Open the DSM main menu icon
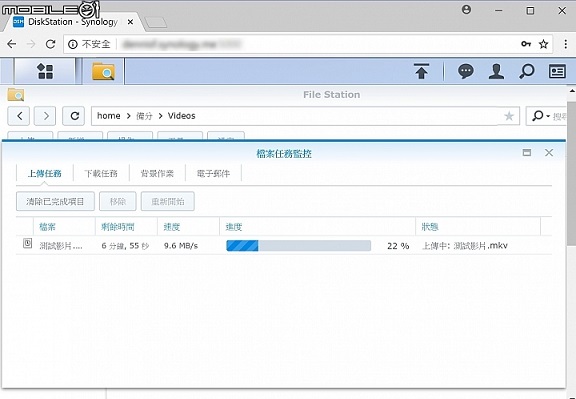This screenshot has width=576, height=399. tap(45, 71)
